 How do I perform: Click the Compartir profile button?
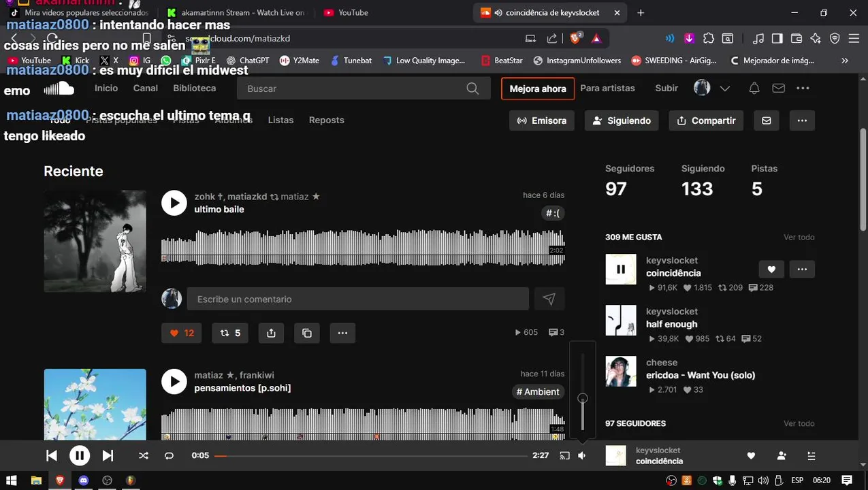pos(706,120)
